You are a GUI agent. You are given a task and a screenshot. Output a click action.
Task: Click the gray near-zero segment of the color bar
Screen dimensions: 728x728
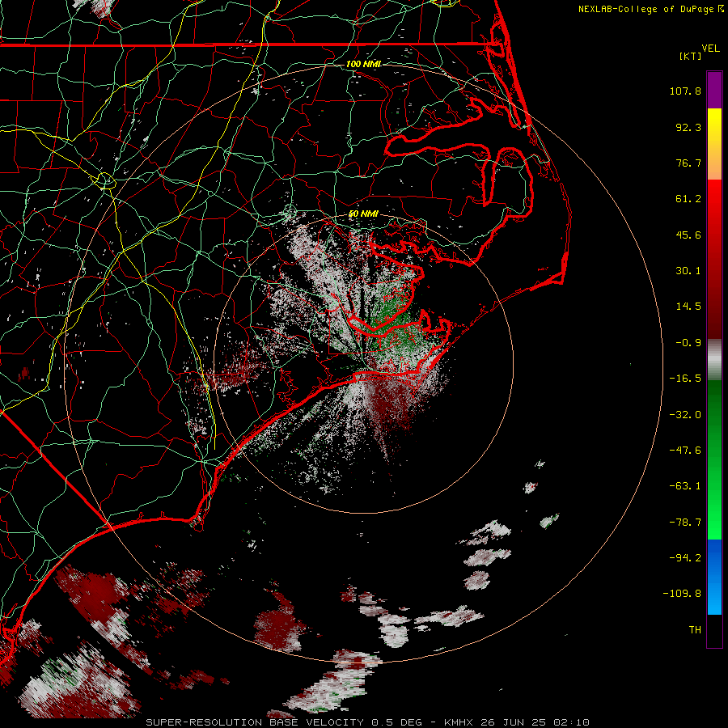(714, 360)
